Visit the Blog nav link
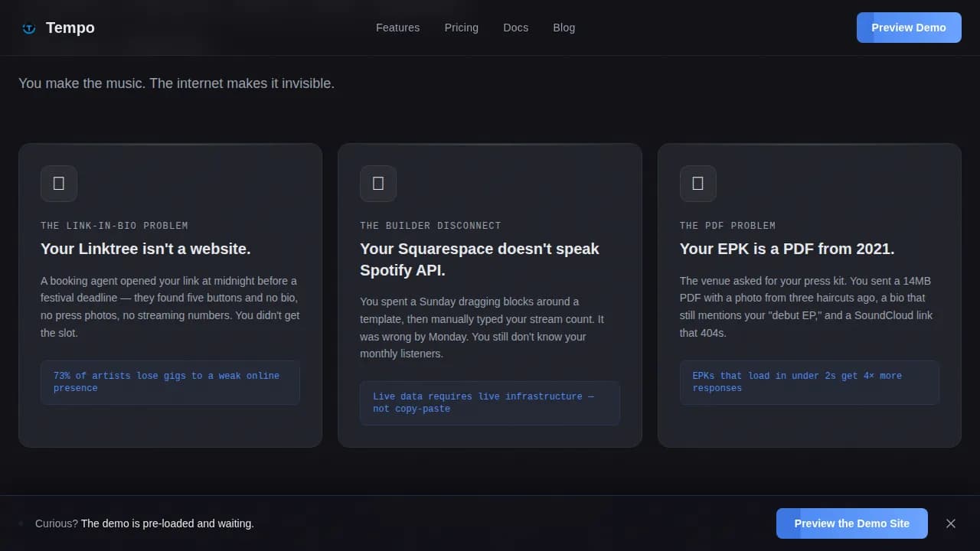 (x=563, y=28)
